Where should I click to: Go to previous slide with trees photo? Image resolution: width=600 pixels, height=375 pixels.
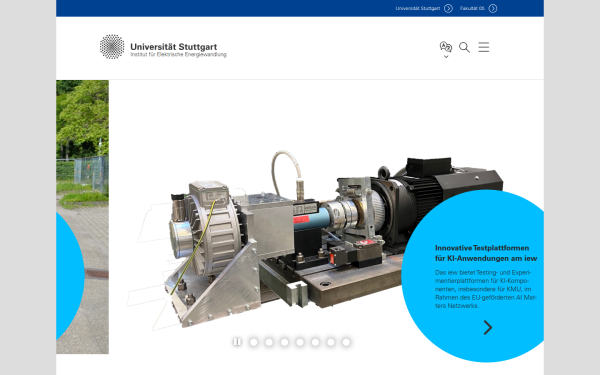coord(82,217)
